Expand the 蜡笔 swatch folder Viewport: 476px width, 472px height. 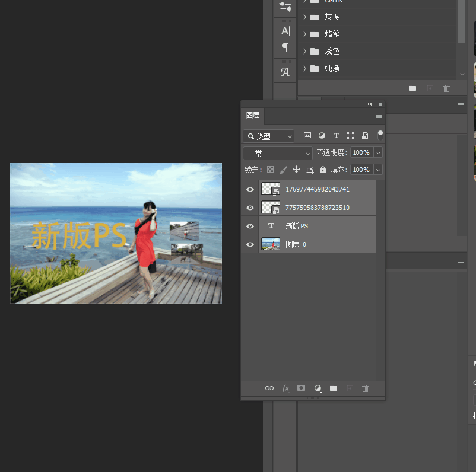coord(304,34)
